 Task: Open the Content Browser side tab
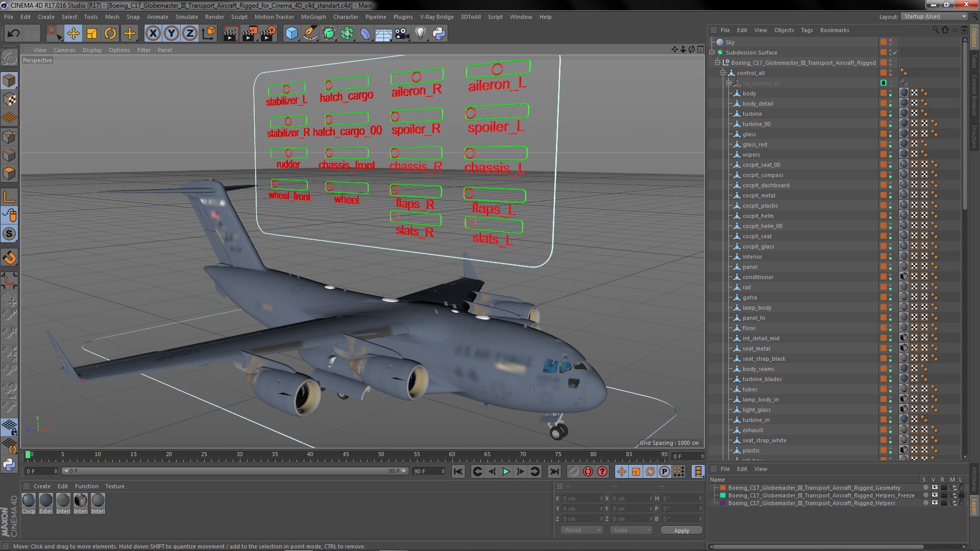tap(974, 95)
